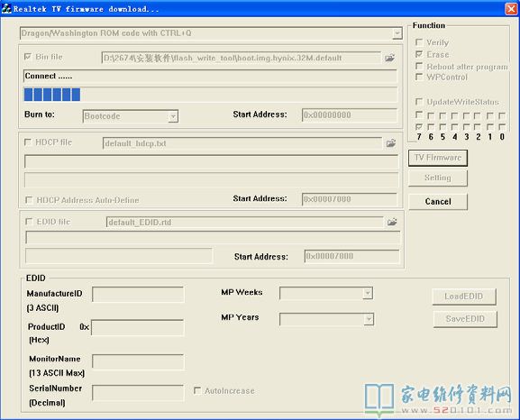Toggle the WPControl checkbox
This screenshot has width=520, height=420.
(419, 77)
